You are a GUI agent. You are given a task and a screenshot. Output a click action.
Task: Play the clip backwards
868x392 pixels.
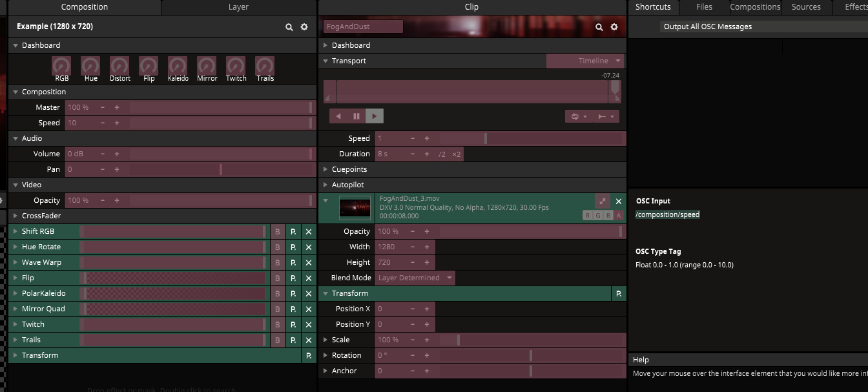click(x=338, y=116)
